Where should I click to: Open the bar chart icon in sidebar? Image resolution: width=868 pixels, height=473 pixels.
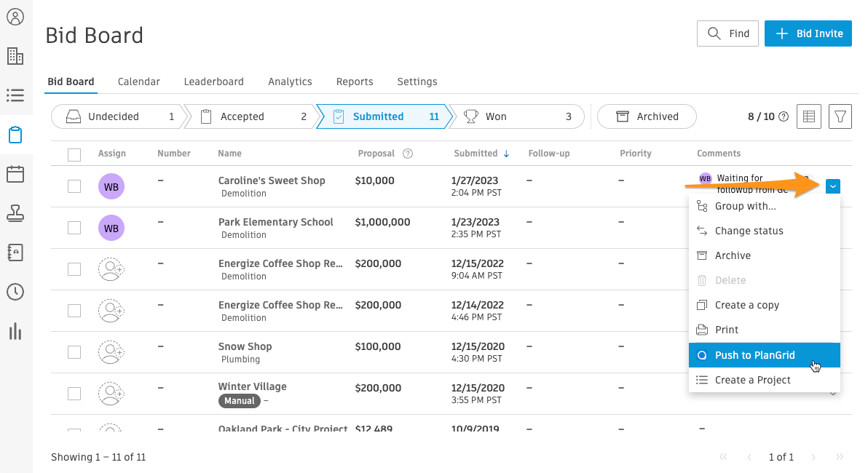point(15,331)
